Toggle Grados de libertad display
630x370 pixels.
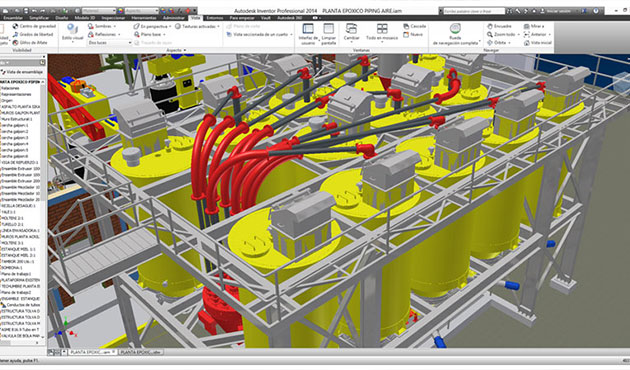(33, 34)
